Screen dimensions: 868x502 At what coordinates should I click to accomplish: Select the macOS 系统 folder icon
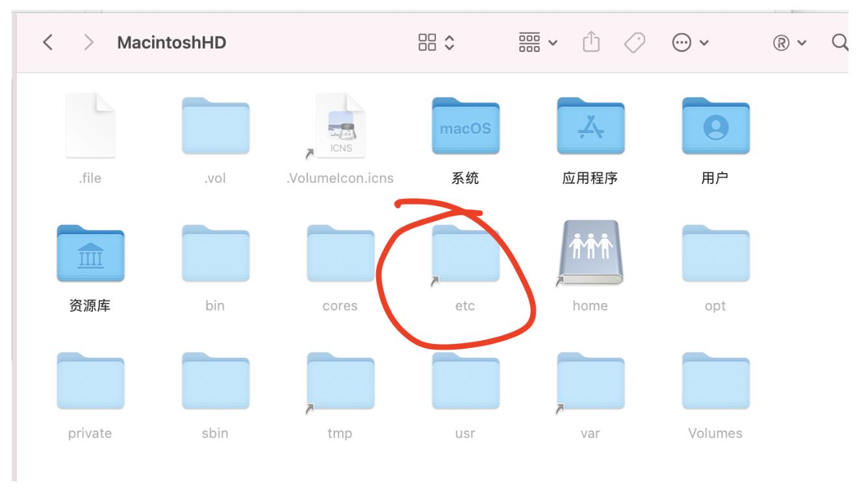466,125
